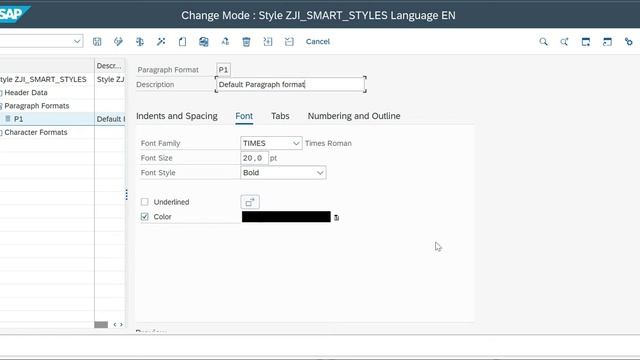Select the Style ZJI_SMART_STYLES root node
Screen dimensions: 640x360
pos(43,79)
